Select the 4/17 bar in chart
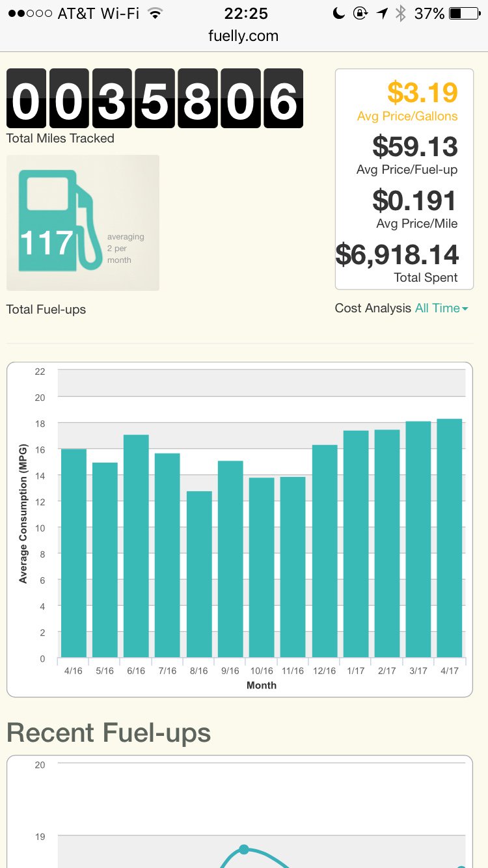The image size is (488, 868). [x=449, y=538]
